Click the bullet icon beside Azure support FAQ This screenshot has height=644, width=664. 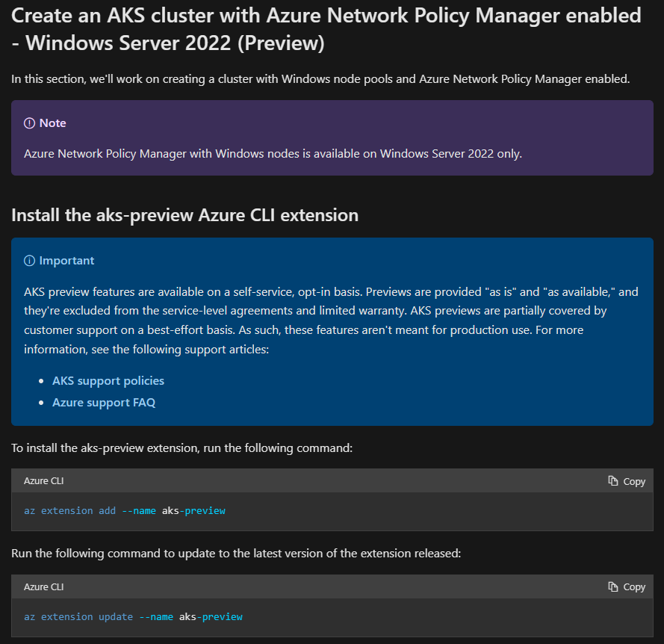43,403
